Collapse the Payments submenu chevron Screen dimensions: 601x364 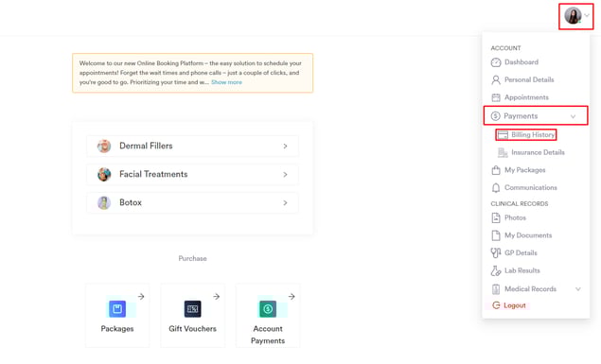tap(573, 116)
